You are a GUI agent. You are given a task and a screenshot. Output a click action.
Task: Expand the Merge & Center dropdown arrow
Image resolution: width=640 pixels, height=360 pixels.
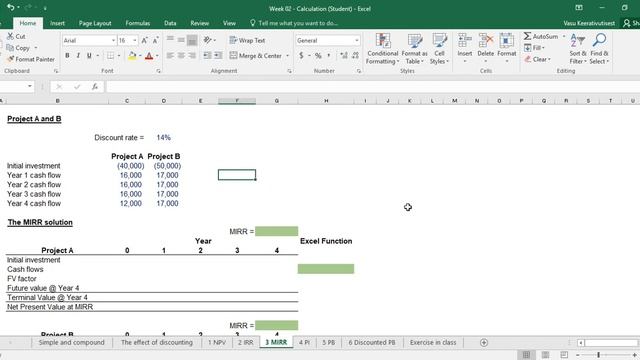(x=288, y=56)
